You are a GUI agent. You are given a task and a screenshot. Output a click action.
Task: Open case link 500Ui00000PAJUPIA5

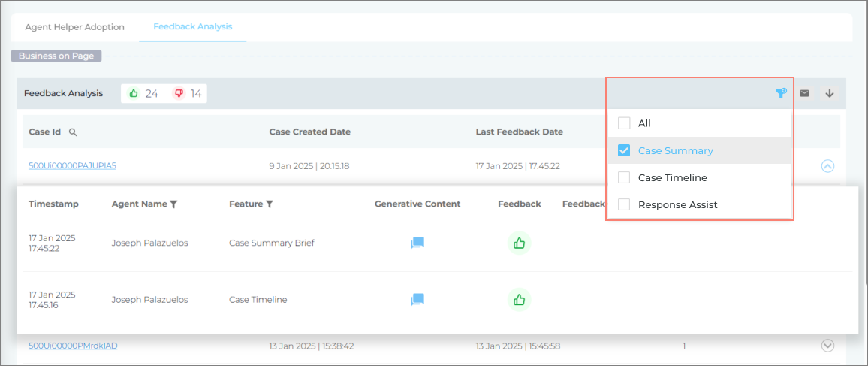point(72,166)
